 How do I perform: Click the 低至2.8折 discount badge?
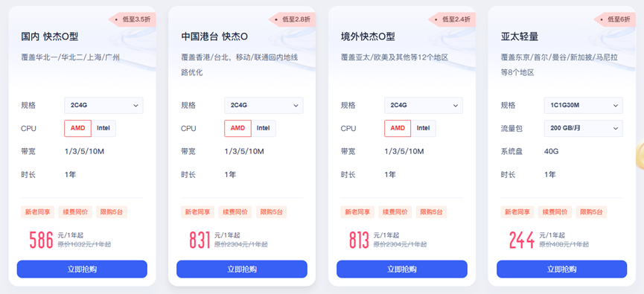[x=293, y=19]
